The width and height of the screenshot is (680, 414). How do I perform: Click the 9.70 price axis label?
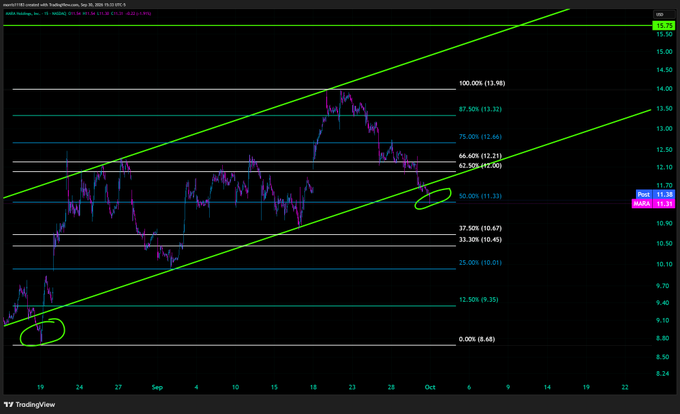(x=662, y=286)
